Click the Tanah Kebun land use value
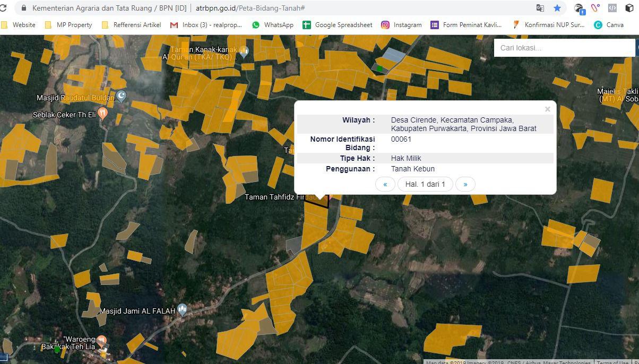Image resolution: width=639 pixels, height=364 pixels. tap(413, 169)
